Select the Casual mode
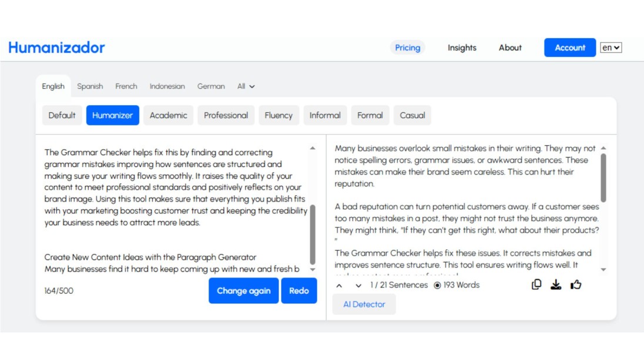The width and height of the screenshot is (644, 362). click(x=412, y=115)
